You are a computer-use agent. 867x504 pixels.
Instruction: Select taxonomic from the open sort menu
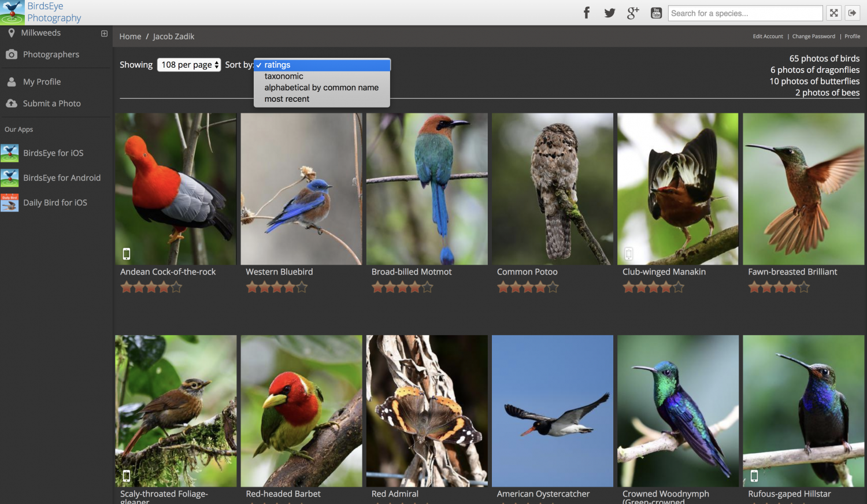pos(284,76)
